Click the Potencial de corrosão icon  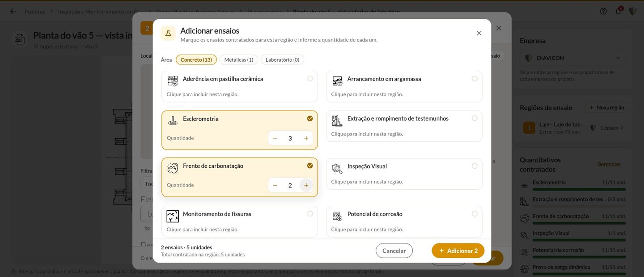[337, 216]
